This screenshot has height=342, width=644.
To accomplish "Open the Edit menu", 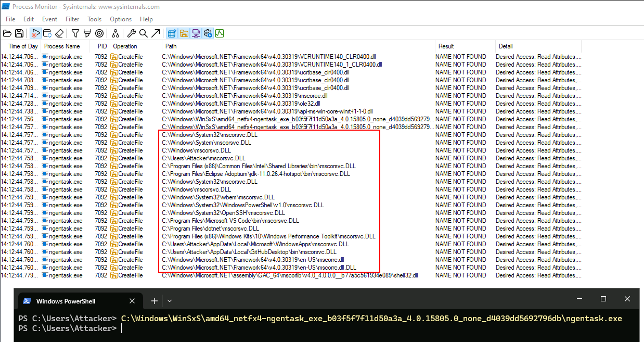I will click(29, 19).
